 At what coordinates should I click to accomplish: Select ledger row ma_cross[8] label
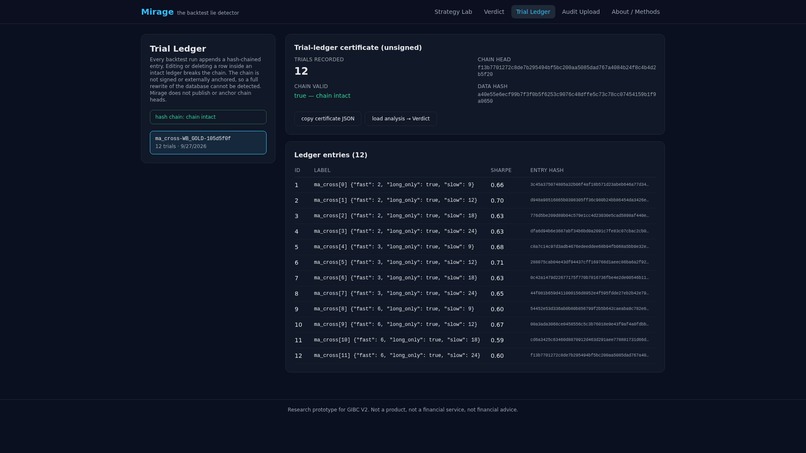click(394, 309)
